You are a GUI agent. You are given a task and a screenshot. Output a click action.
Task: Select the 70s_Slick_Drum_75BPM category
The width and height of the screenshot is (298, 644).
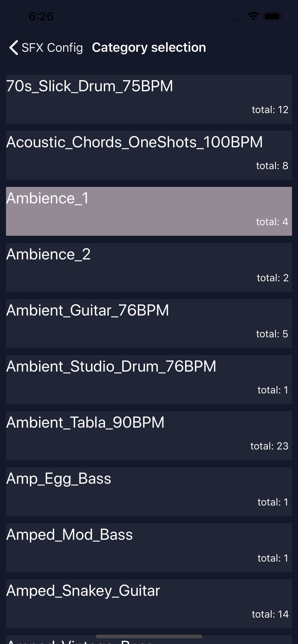click(x=149, y=99)
